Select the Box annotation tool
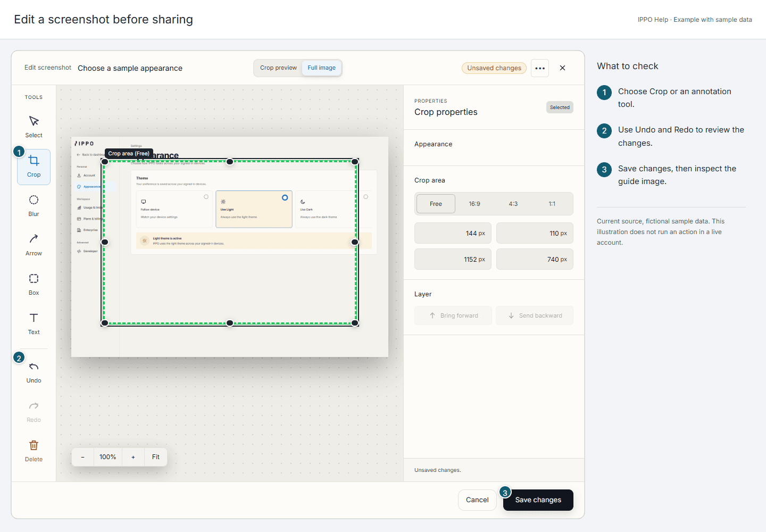Viewport: 766px width, 532px height. 34,285
